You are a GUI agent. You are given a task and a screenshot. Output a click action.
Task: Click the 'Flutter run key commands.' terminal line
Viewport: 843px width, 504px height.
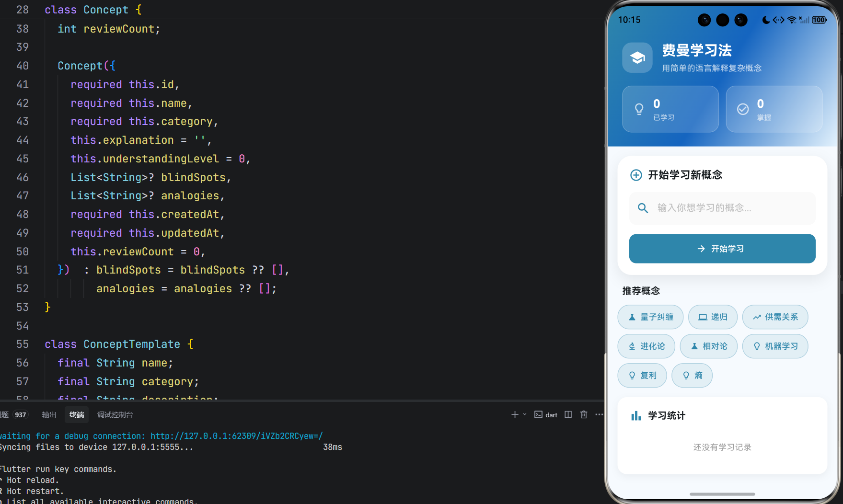point(58,470)
